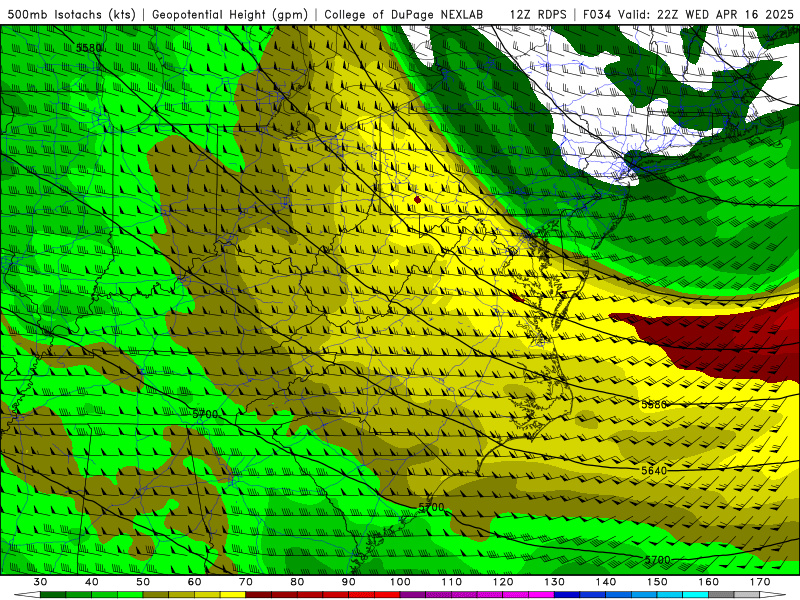Click the 'Valid: 22Z WED APR 16 2025' text

[x=706, y=15]
